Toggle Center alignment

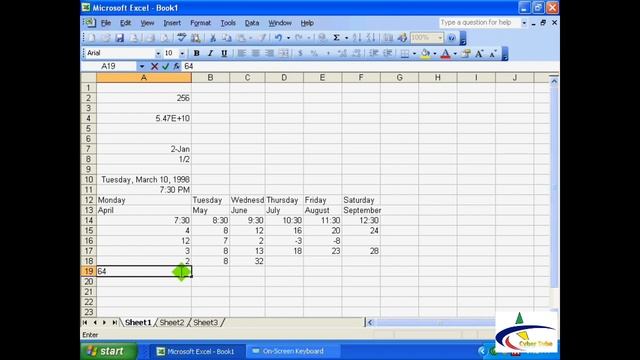[x=256, y=53]
